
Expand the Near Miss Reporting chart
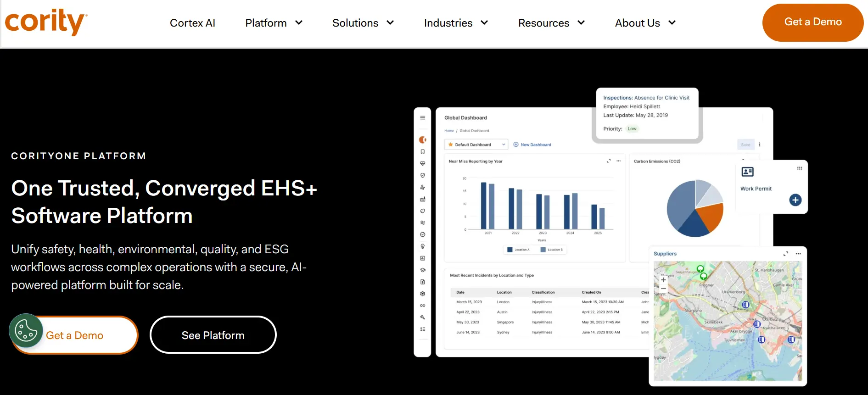point(609,161)
